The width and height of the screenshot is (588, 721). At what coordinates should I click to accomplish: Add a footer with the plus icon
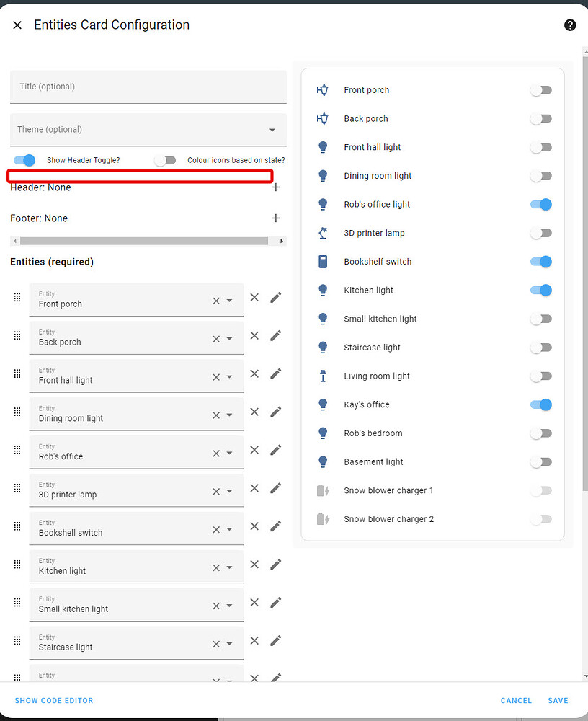(x=275, y=218)
